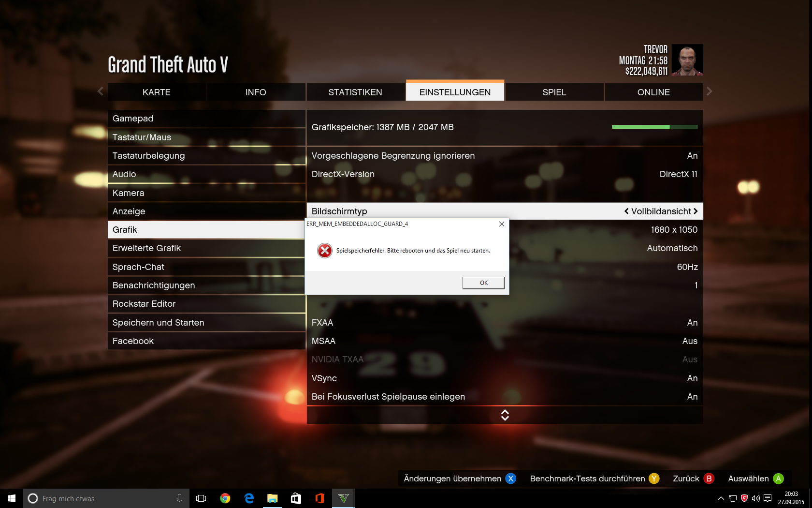Click the red security shield tray icon

point(744,498)
